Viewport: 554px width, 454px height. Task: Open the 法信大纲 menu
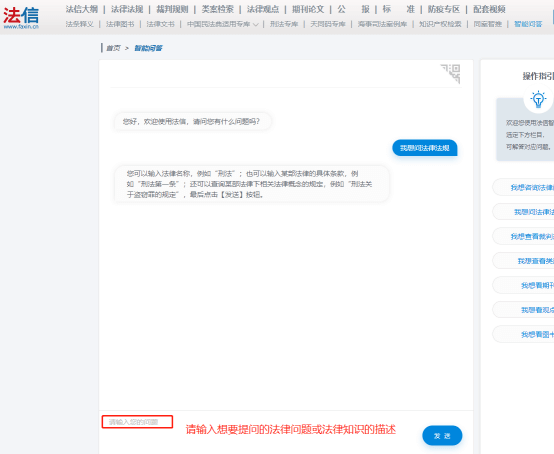(x=82, y=9)
